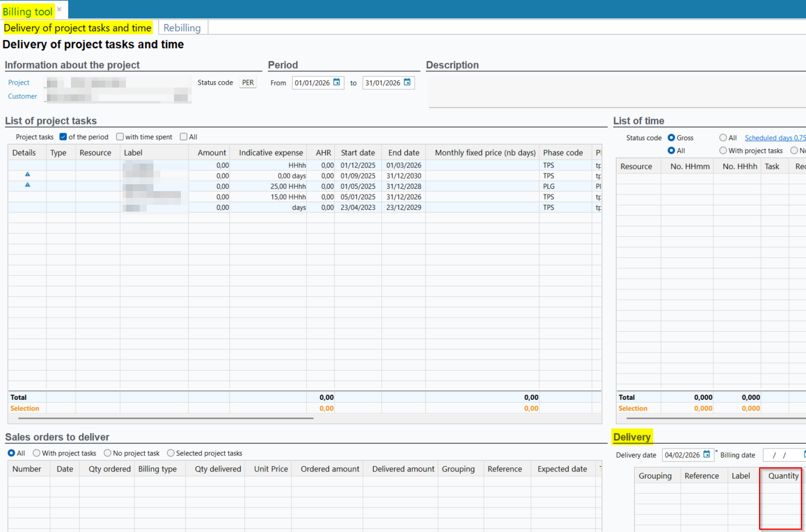The width and height of the screenshot is (806, 532).
Task: Choose 'Selected project tasks' radio option
Action: click(171, 453)
